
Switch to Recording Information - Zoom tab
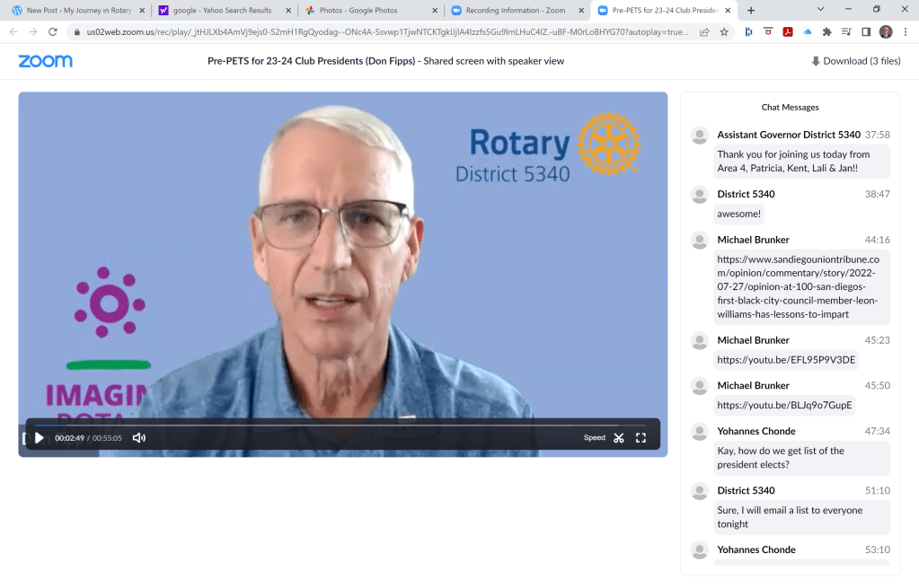click(x=510, y=11)
